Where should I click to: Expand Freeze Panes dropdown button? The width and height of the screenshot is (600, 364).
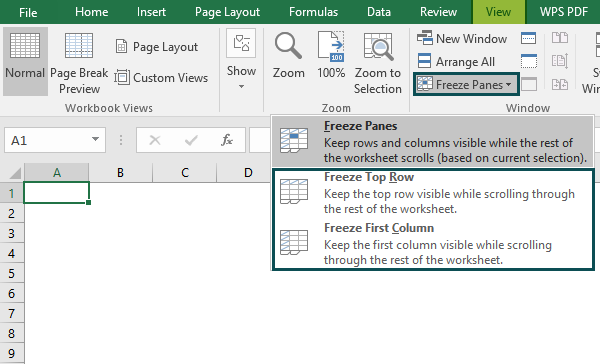click(466, 84)
